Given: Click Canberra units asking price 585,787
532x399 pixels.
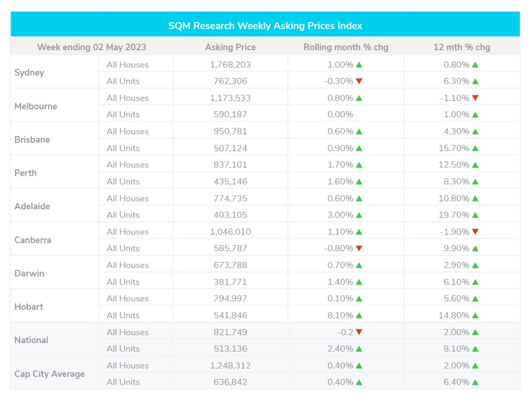Looking at the screenshot, I should click(231, 248).
